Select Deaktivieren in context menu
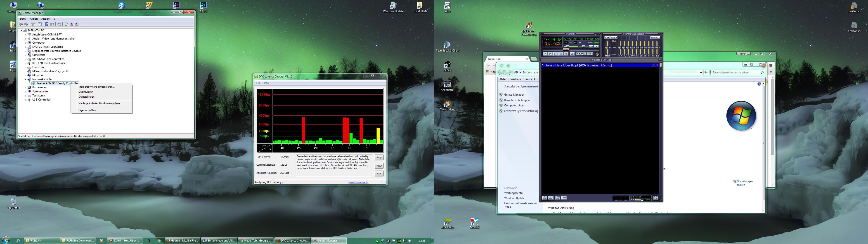This screenshot has width=868, height=244. pos(86,91)
